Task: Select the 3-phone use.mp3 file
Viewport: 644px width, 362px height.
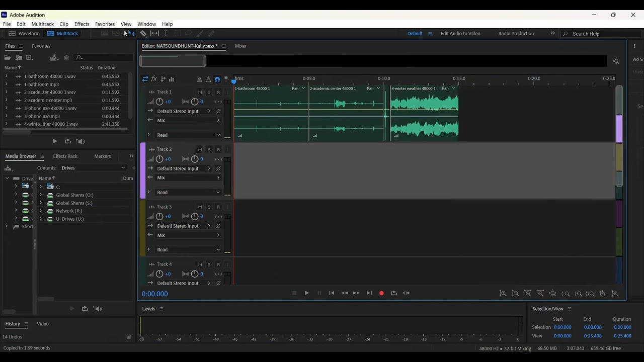Action: 42,116
